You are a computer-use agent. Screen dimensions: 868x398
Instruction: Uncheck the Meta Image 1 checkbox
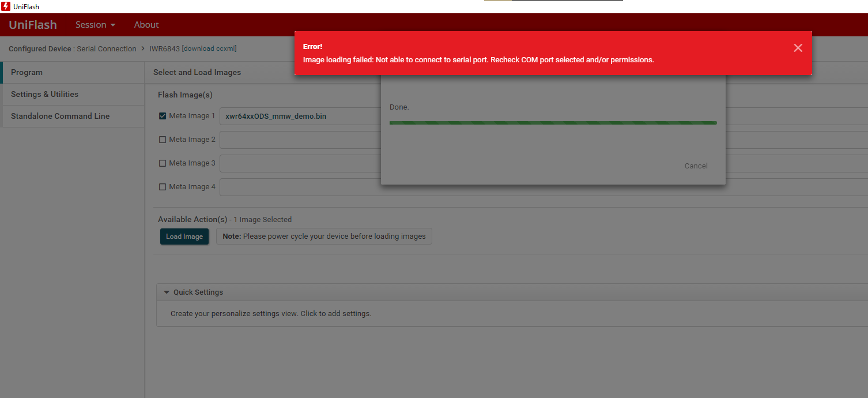pyautogui.click(x=163, y=116)
